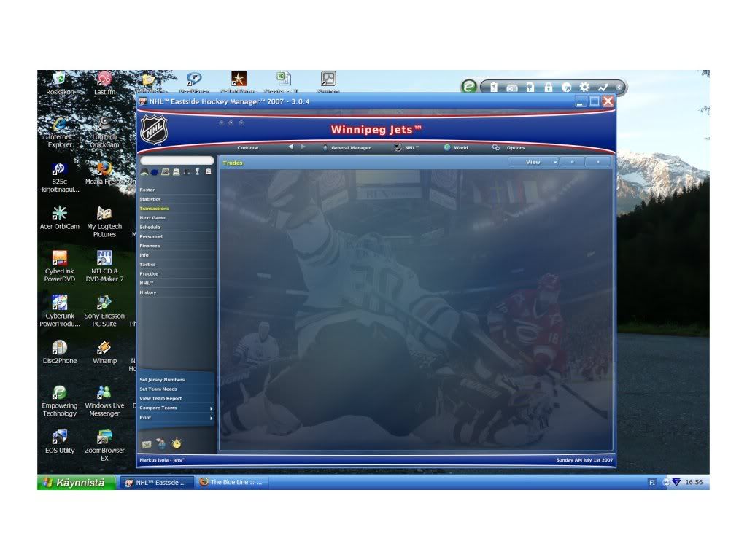Open the General Manager menu
This screenshot has height=560, width=747.
347,147
